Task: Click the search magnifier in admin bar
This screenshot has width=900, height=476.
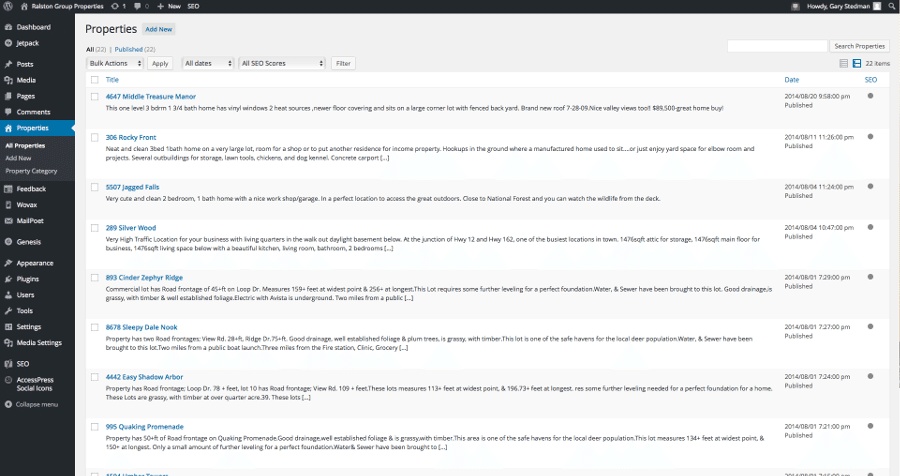Action: pos(892,6)
